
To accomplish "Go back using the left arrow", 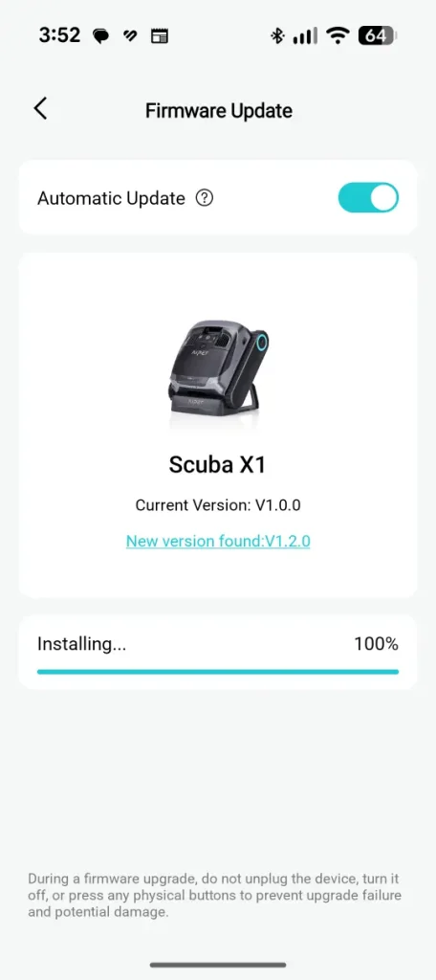I will click(40, 109).
